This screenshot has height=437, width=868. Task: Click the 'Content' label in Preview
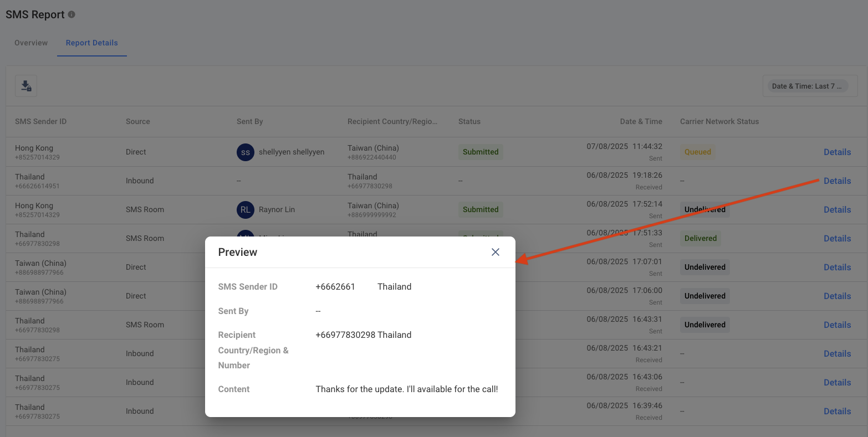coord(234,389)
